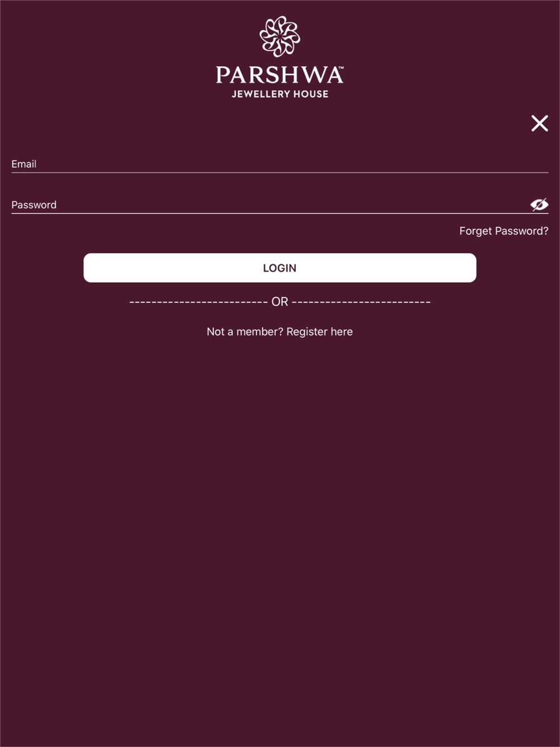The width and height of the screenshot is (560, 747).
Task: Show the password using the crossed-eye icon
Action: pyautogui.click(x=539, y=204)
